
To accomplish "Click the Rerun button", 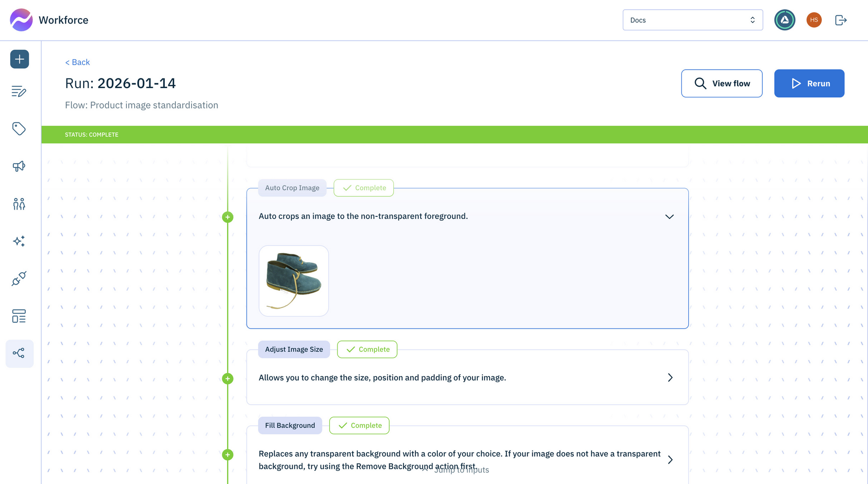I will (809, 83).
